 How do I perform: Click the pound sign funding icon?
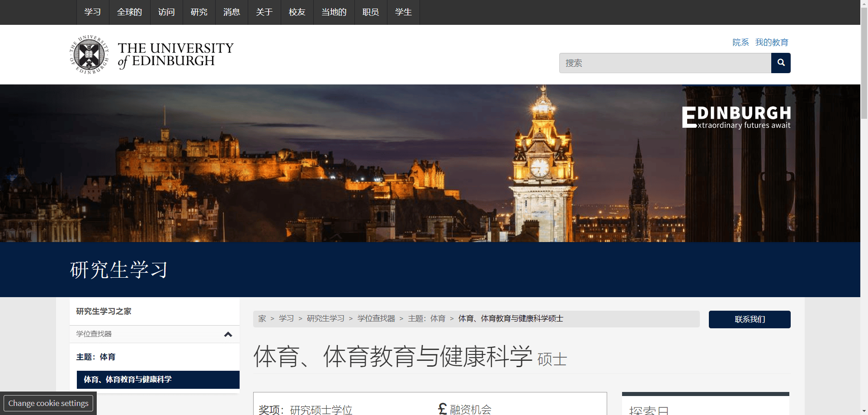tap(443, 409)
